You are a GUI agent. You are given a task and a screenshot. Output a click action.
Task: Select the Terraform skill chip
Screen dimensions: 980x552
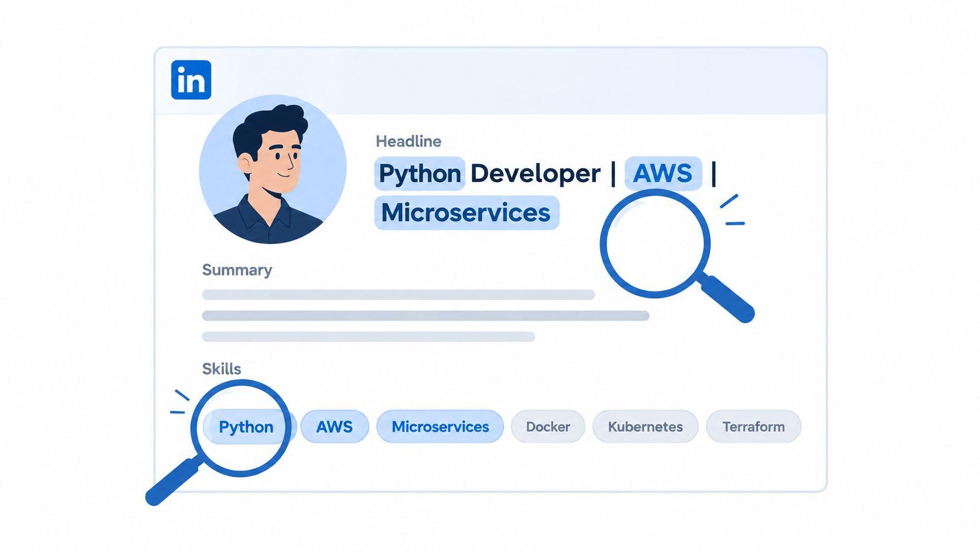(754, 426)
